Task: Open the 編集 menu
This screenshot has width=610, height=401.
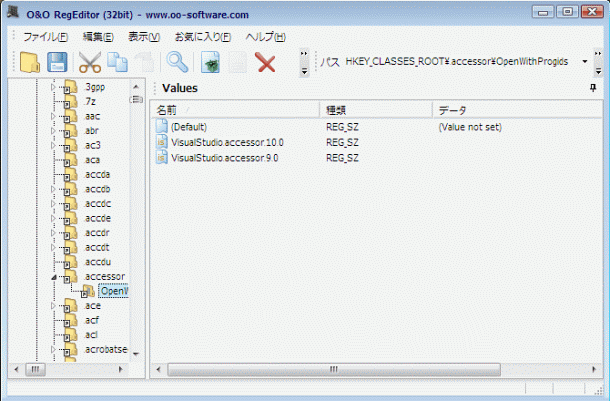Action: (98, 37)
